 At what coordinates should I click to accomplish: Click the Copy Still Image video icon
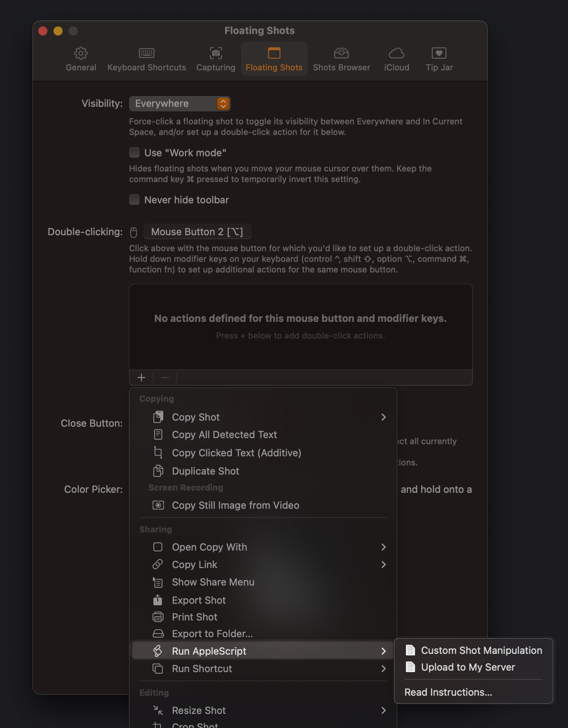click(x=158, y=505)
